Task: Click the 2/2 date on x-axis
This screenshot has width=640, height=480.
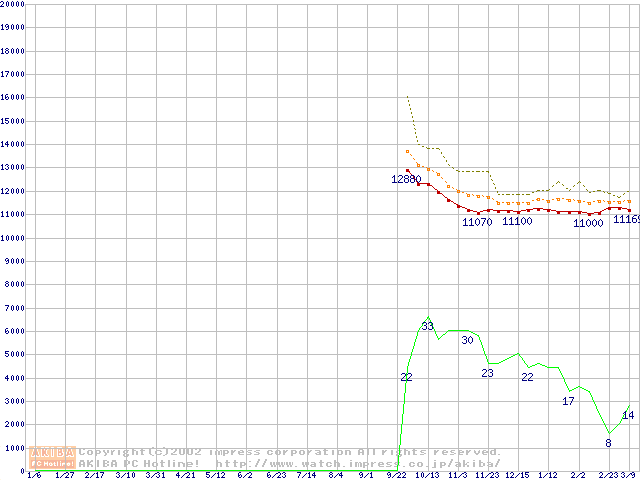Action: tap(578, 475)
